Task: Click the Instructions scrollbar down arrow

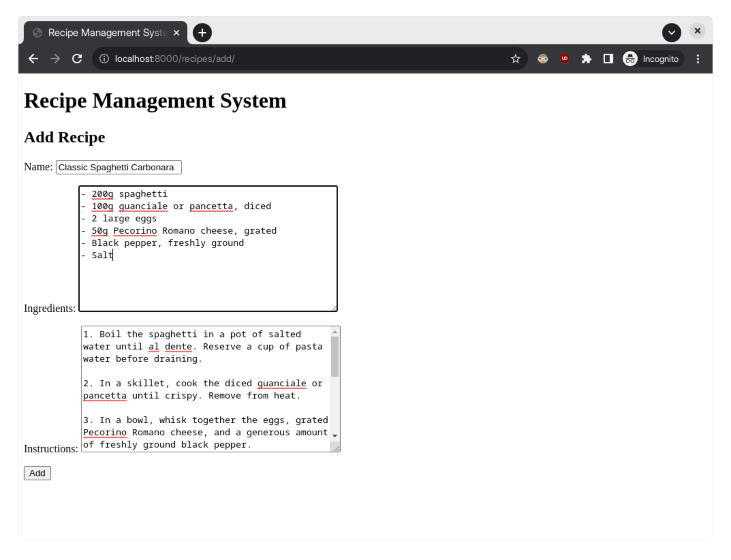Action: [x=335, y=436]
